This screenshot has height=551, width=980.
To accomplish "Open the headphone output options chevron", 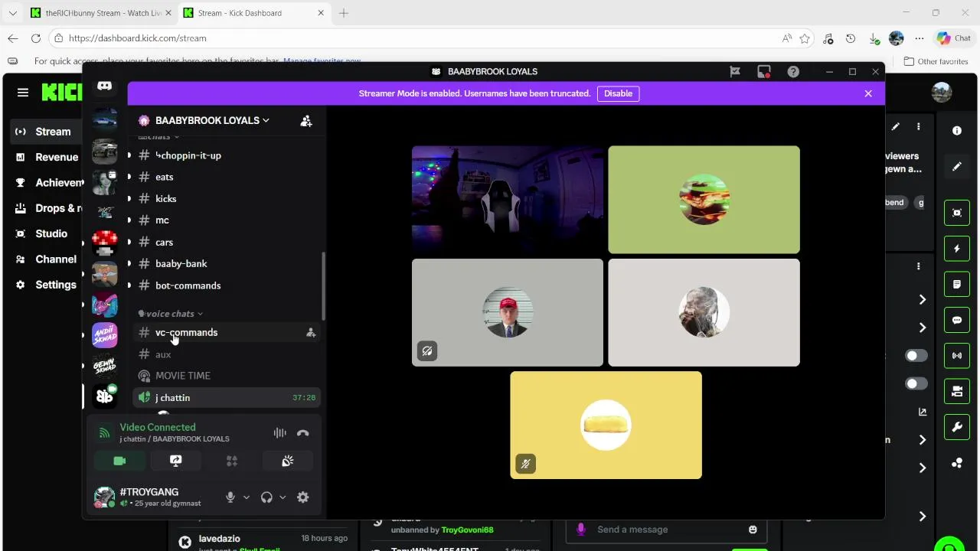I will (x=283, y=497).
